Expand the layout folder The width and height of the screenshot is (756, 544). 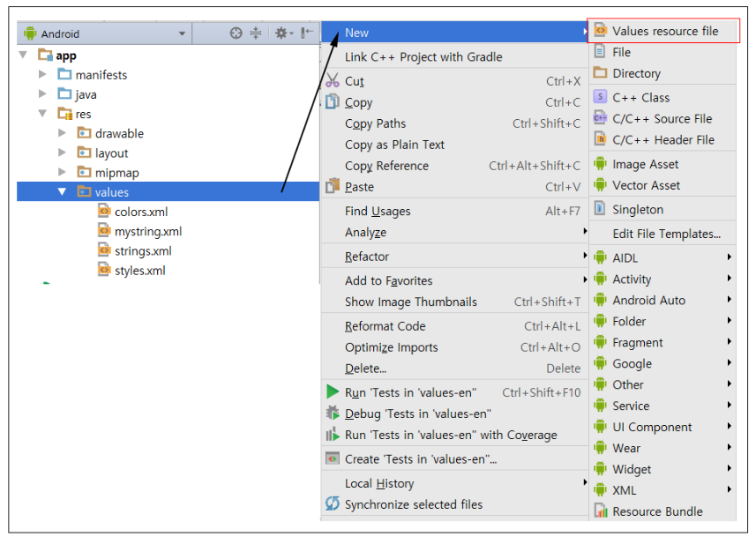[62, 153]
